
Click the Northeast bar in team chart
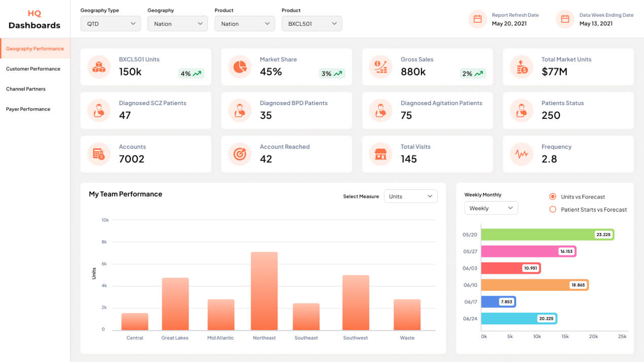point(264,291)
